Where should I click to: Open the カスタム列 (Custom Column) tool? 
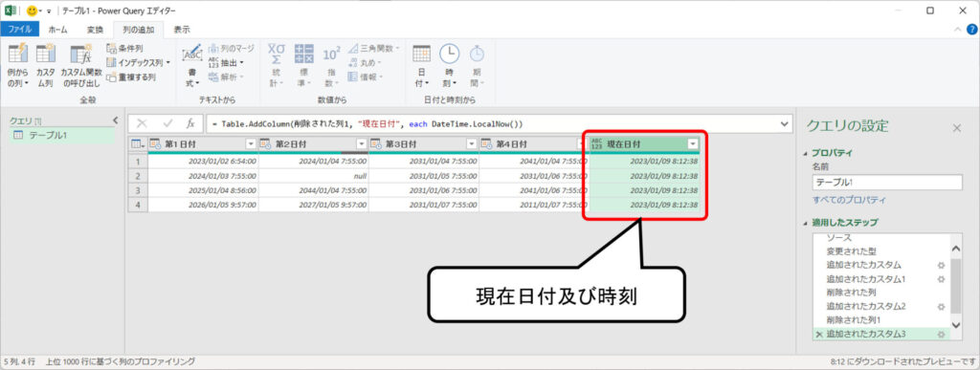pyautogui.click(x=46, y=65)
